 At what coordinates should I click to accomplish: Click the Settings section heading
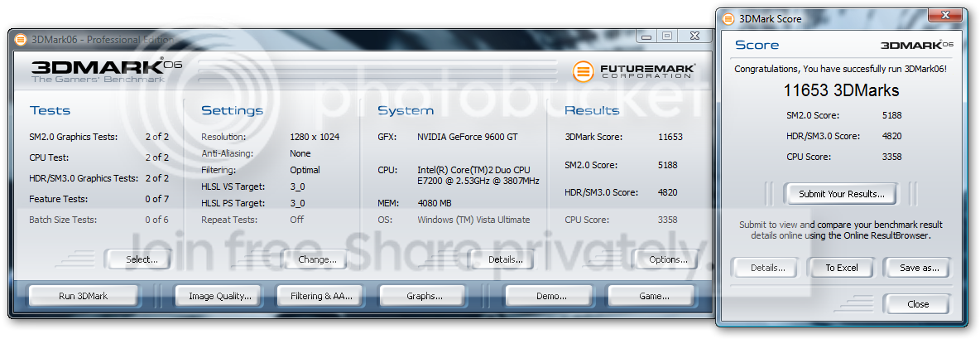click(x=232, y=111)
